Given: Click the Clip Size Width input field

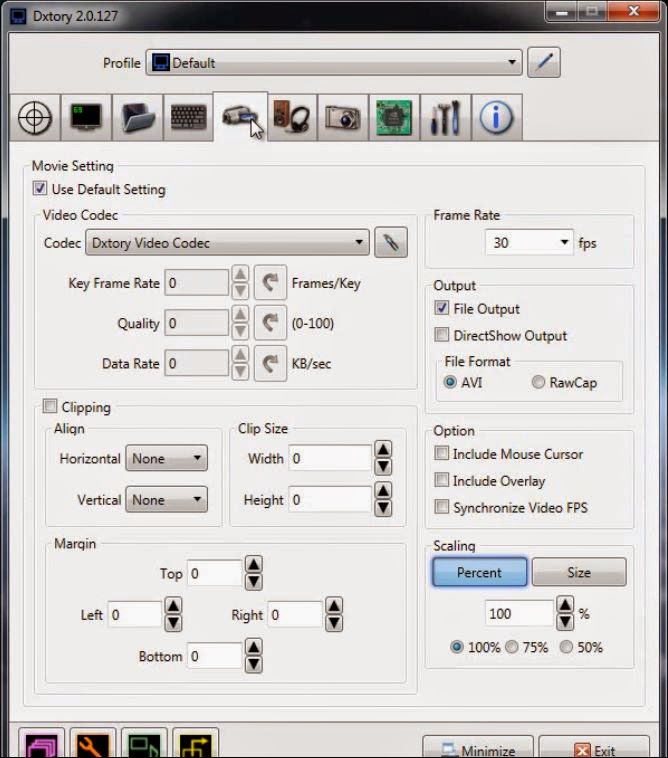Looking at the screenshot, I should click(x=331, y=458).
